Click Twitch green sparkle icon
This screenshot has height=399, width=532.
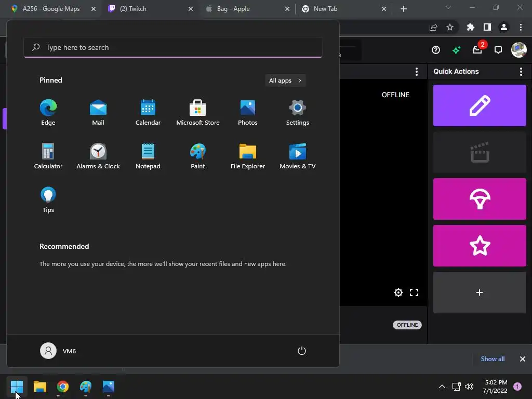(456, 50)
